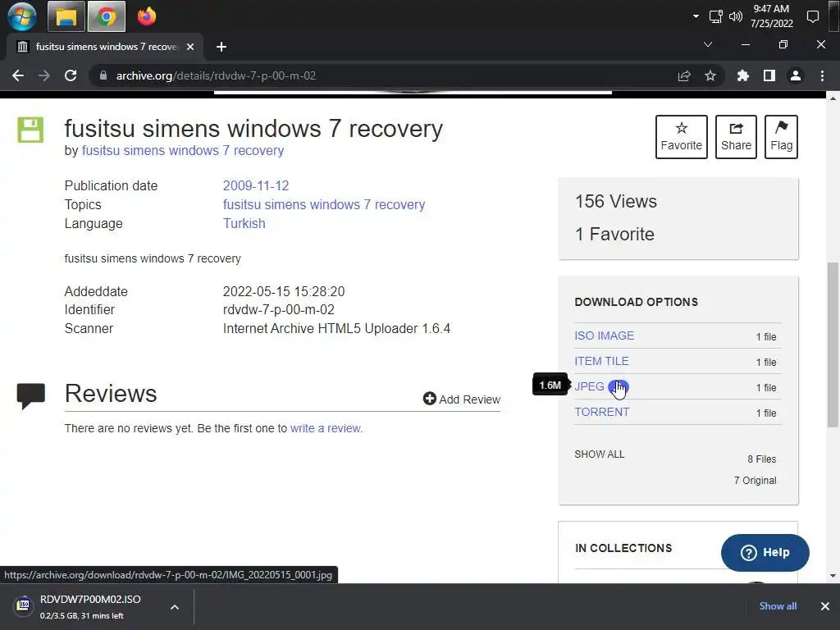Screen dimensions: 840x630
Task: Click the Addeddate value 2022-05-15 15:28:20
Action: click(283, 291)
